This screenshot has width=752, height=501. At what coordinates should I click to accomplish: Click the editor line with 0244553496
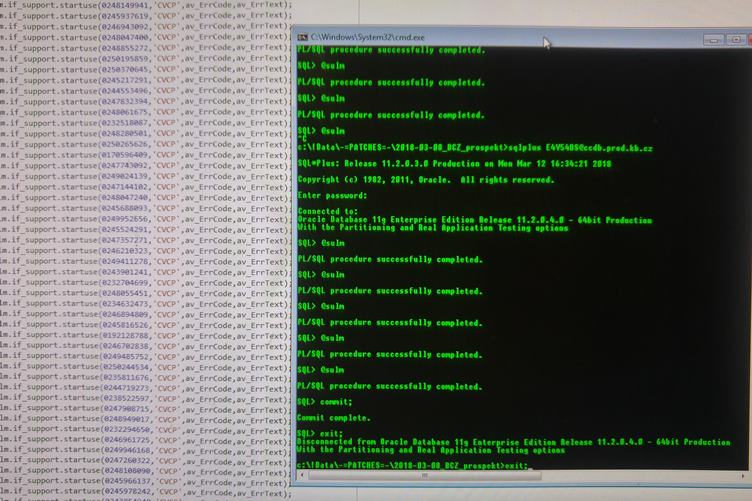pos(146,91)
